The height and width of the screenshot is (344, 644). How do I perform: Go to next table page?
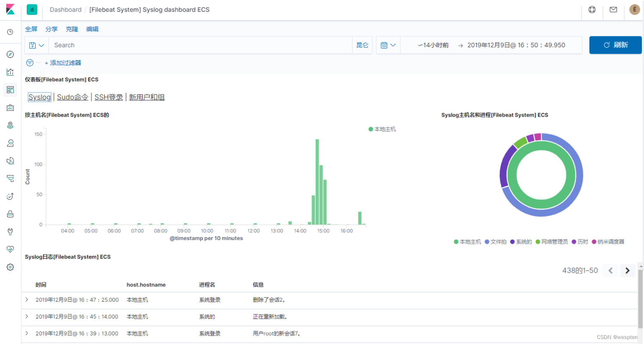pyautogui.click(x=627, y=270)
